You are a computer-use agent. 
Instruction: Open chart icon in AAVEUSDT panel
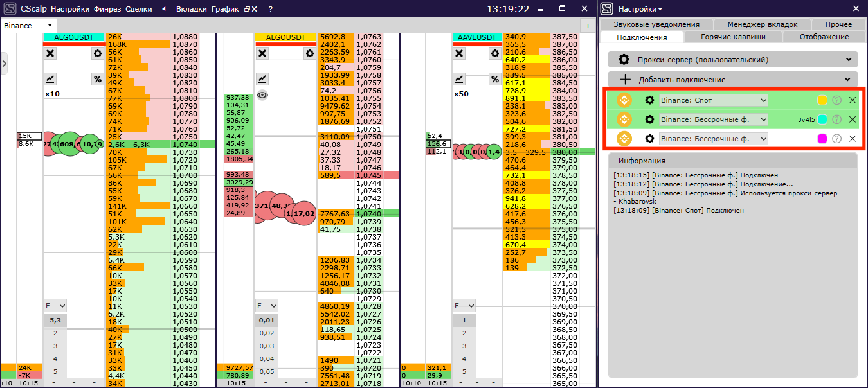[x=459, y=79]
